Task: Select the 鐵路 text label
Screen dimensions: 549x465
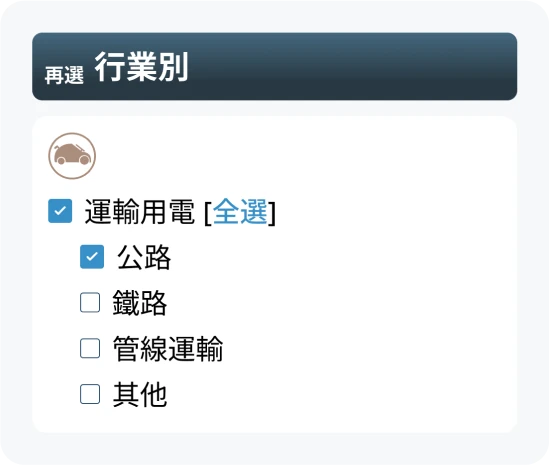Action: click(x=140, y=303)
